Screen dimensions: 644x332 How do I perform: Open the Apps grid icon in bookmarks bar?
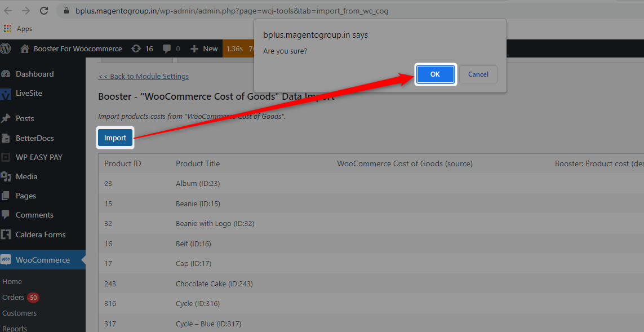[7, 28]
